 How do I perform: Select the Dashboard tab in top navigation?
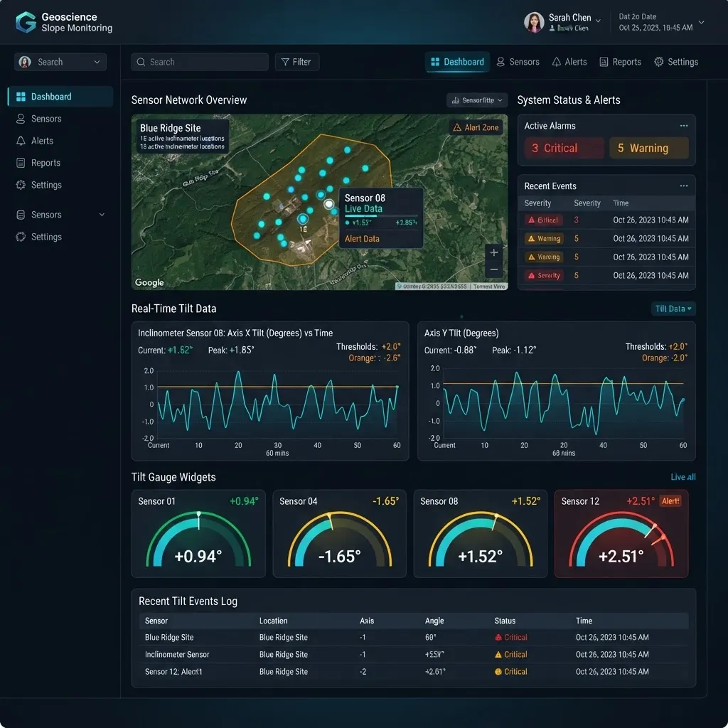(x=457, y=62)
